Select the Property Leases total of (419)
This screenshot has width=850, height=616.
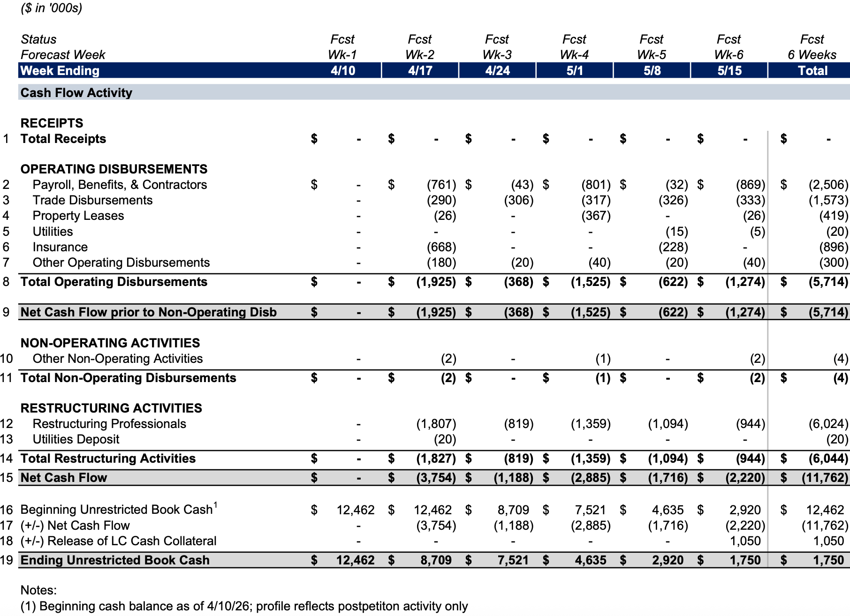click(x=833, y=216)
